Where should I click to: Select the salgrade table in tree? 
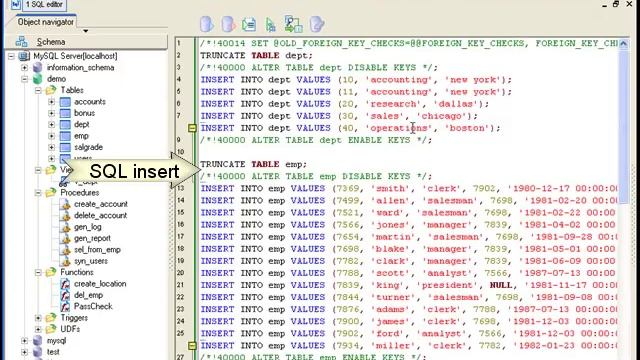(88, 147)
